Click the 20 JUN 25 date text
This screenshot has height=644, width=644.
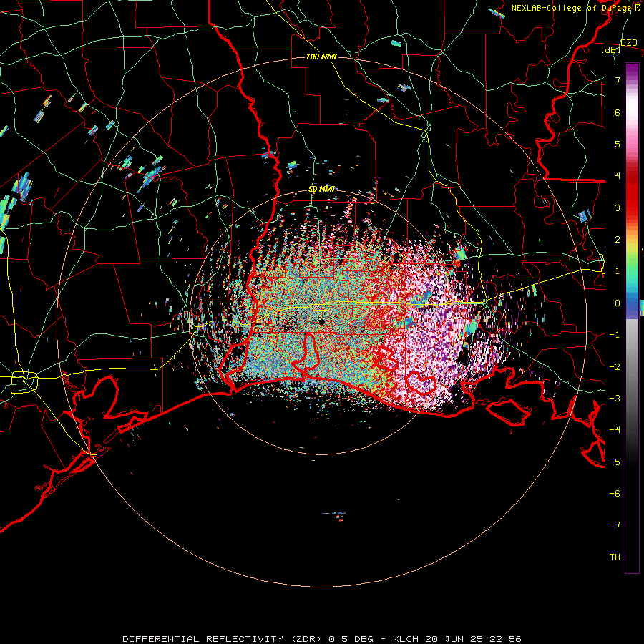pyautogui.click(x=454, y=639)
